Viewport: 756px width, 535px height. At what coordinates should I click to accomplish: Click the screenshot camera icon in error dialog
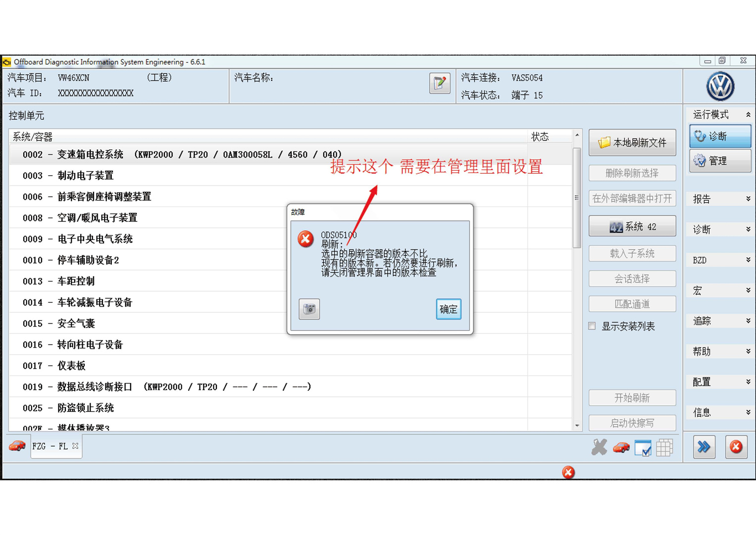click(x=309, y=309)
